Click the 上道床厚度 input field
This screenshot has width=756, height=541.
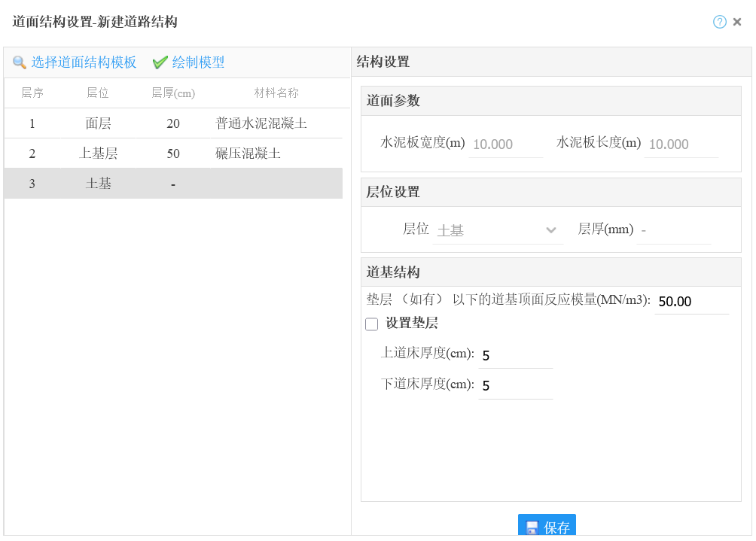point(515,355)
